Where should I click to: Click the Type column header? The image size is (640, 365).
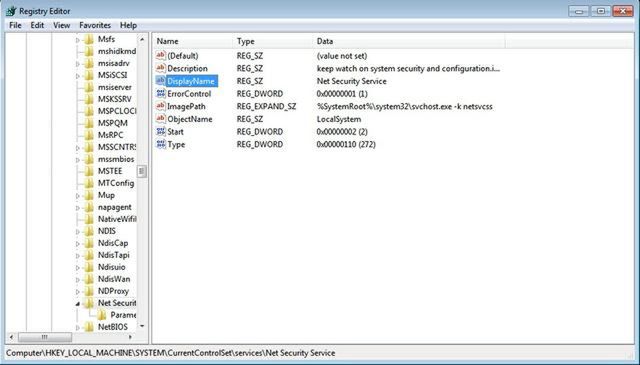tap(272, 41)
